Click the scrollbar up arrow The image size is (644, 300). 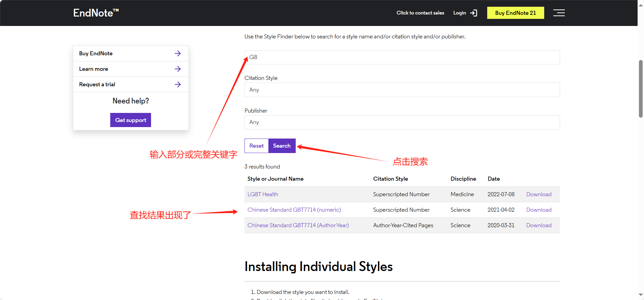click(x=641, y=5)
